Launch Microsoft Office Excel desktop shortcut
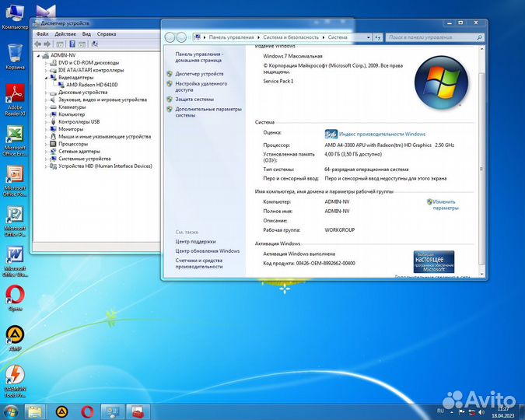 click(15, 141)
